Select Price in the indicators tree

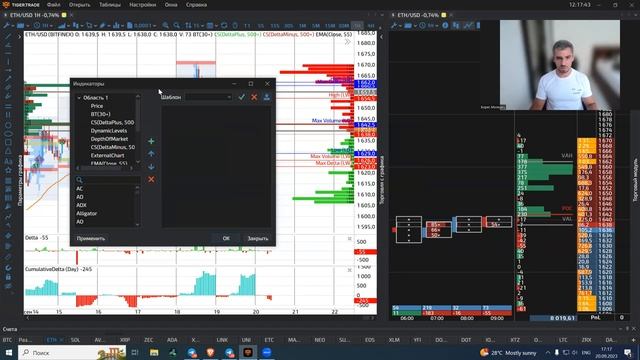click(x=97, y=106)
